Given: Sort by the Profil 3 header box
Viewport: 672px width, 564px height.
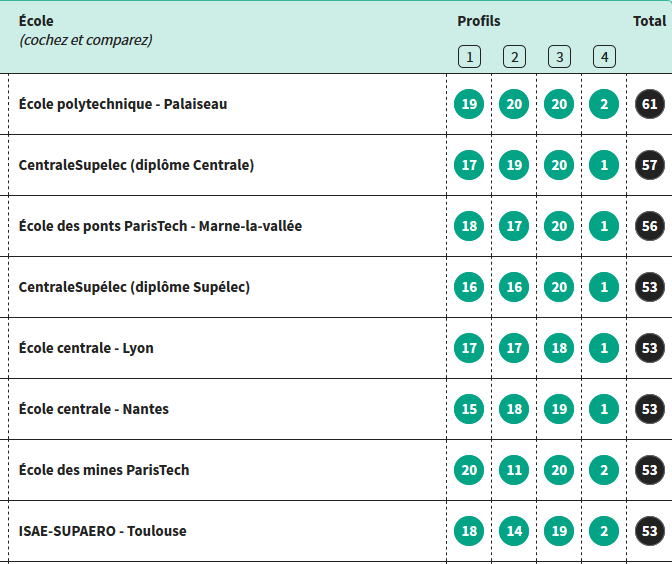Looking at the screenshot, I should 559,57.
